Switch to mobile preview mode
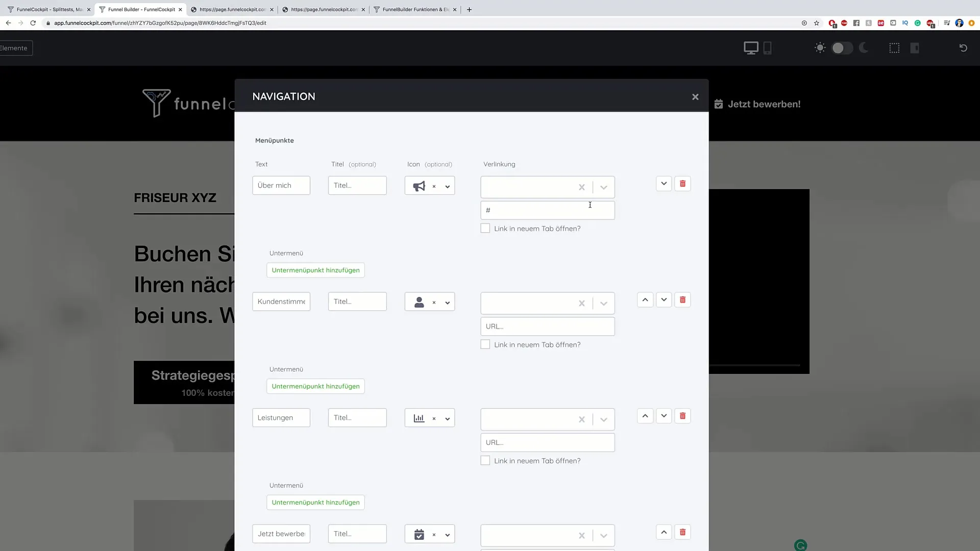 (x=767, y=48)
